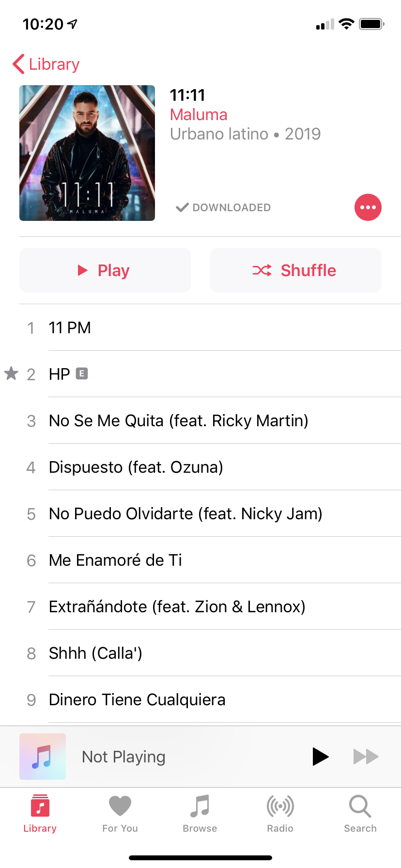This screenshot has width=401, height=868.
Task: Switch to the Browse tab
Action: (200, 814)
